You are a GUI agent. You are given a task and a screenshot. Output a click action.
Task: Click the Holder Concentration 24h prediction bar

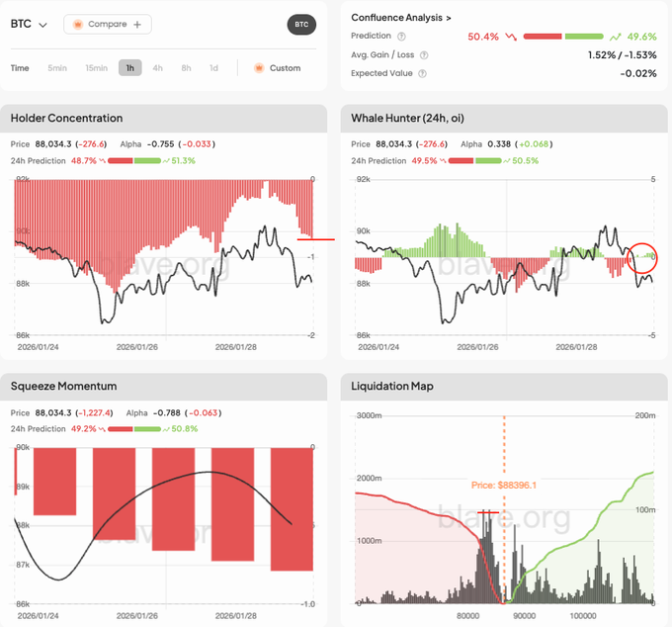pos(134,161)
